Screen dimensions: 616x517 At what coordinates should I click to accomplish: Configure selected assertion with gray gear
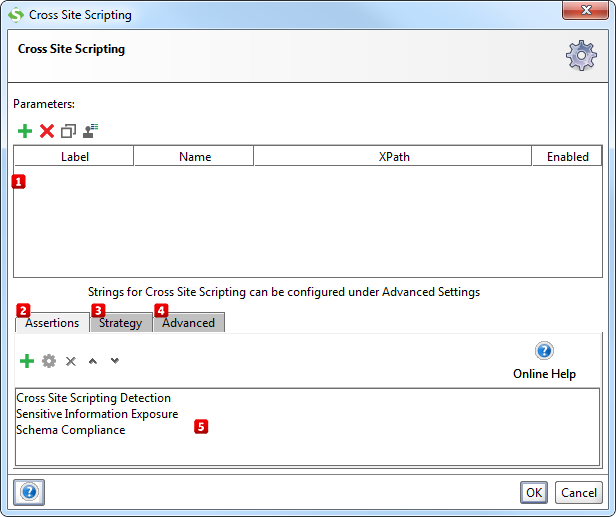[x=49, y=361]
